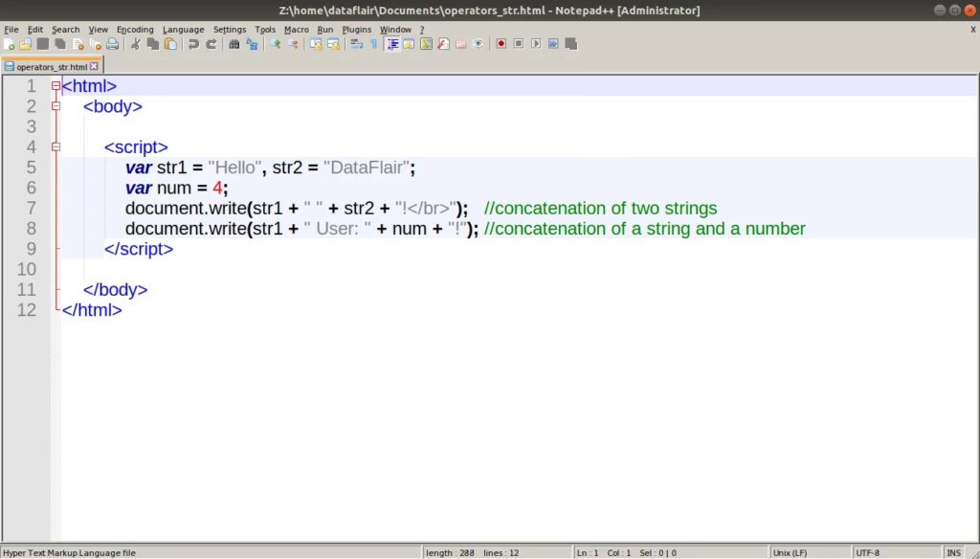Click the Paste clipboard icon

170,44
